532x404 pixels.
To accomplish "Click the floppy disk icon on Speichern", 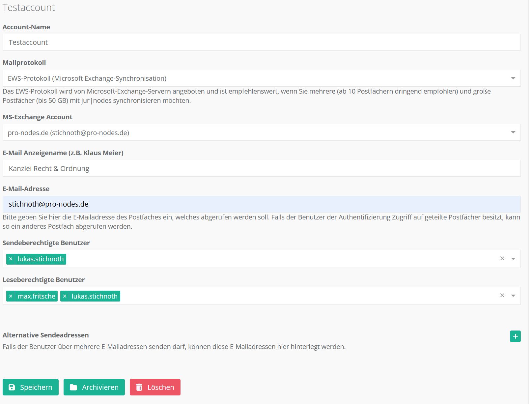I will [x=12, y=387].
